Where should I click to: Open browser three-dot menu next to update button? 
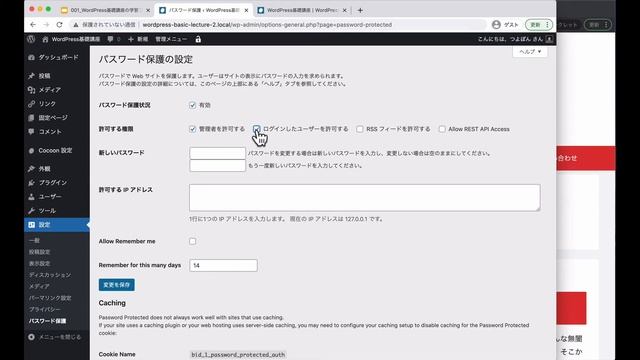coord(547,25)
